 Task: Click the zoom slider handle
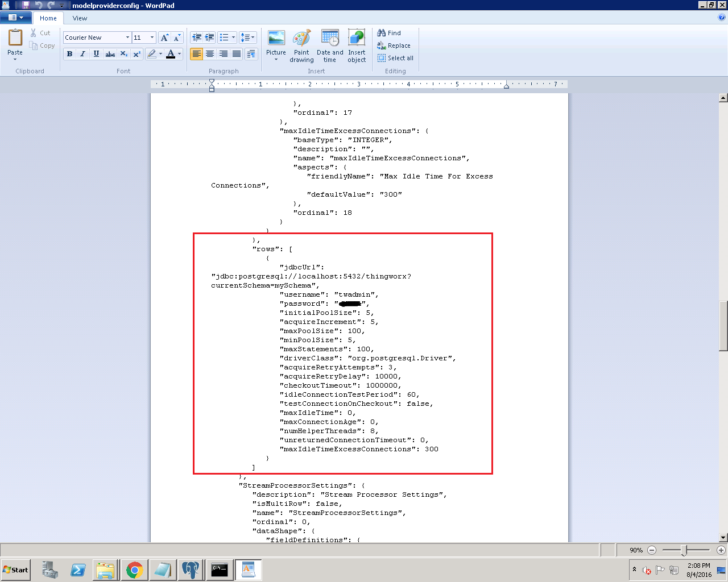pos(684,550)
